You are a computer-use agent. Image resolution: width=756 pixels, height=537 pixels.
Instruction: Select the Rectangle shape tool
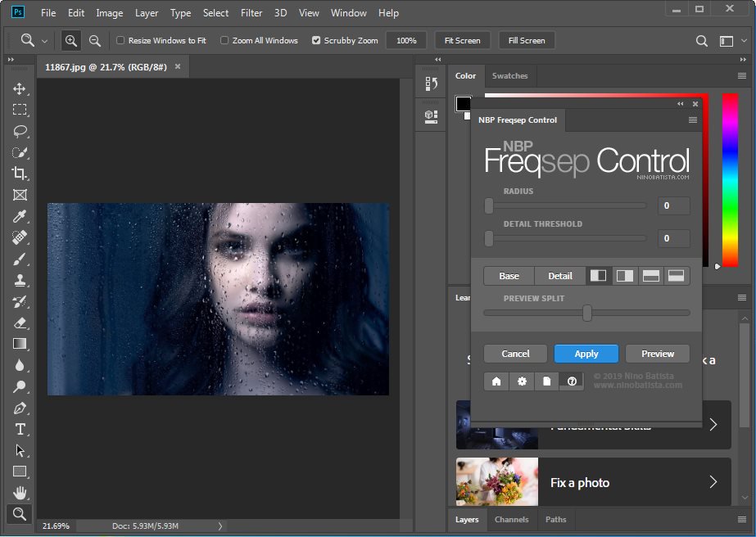[20, 472]
